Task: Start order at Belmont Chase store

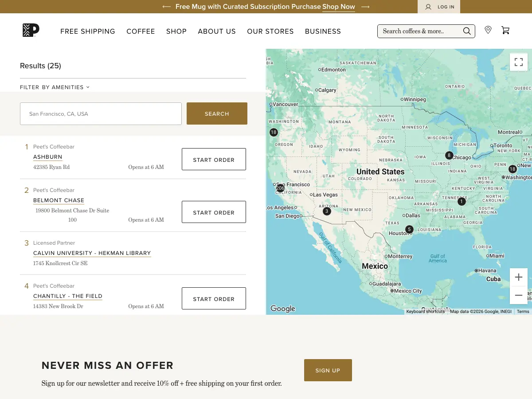Action: 214,212
